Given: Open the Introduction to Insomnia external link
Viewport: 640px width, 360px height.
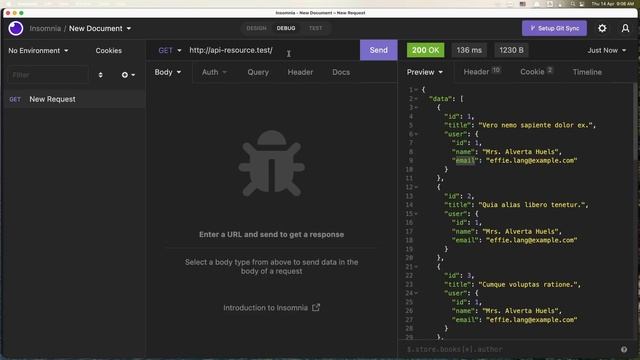Looking at the screenshot, I should point(271,308).
